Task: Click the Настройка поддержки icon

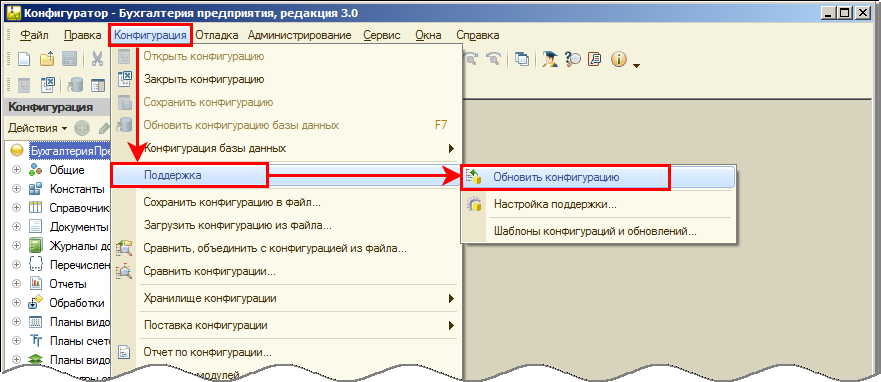Action: [474, 204]
